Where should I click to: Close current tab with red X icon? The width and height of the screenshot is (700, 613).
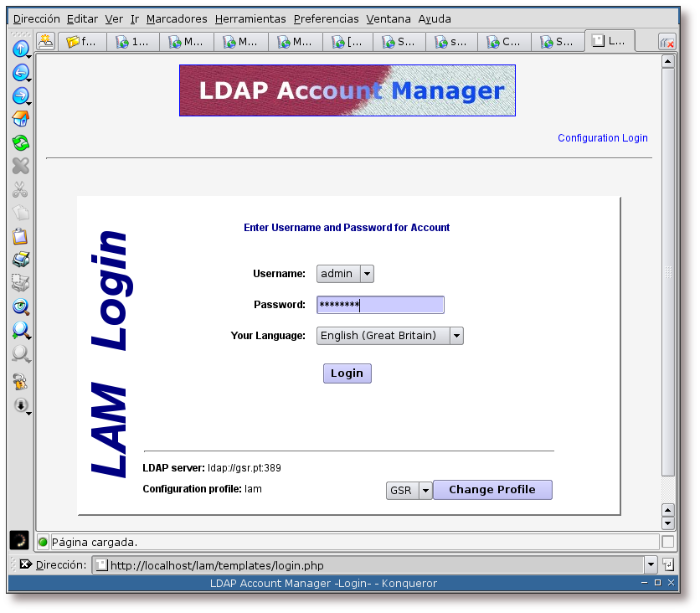tap(667, 41)
